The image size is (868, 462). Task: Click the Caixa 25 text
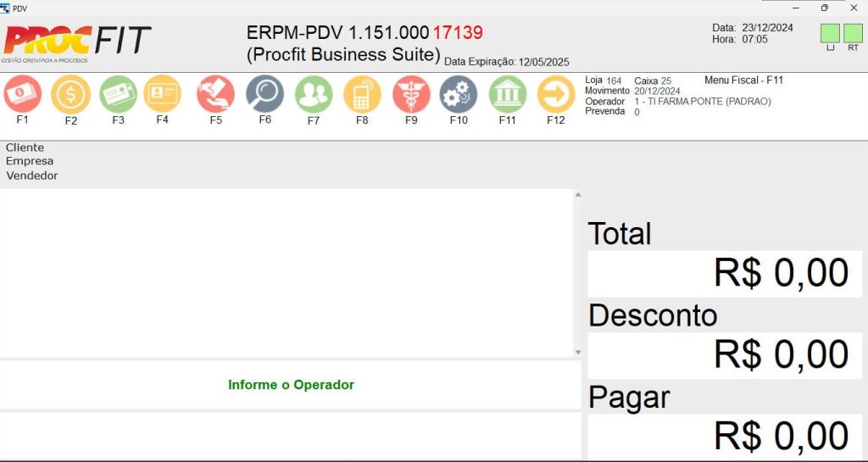653,81
